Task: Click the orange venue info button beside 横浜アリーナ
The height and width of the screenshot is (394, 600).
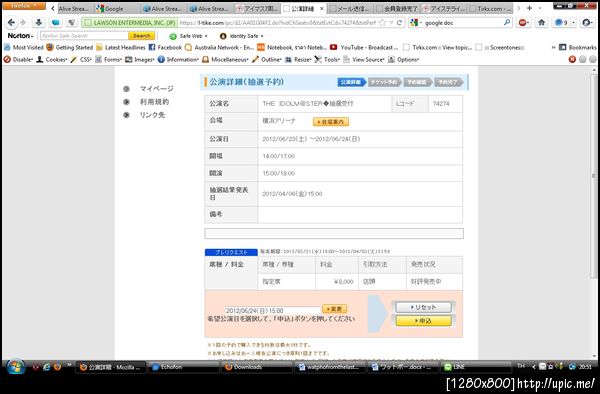Action: coord(331,122)
